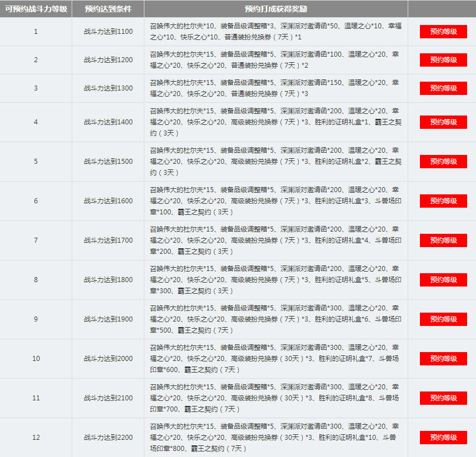Reserve level 7 via its 预约等级 button
The width and height of the screenshot is (476, 457).
[443, 240]
